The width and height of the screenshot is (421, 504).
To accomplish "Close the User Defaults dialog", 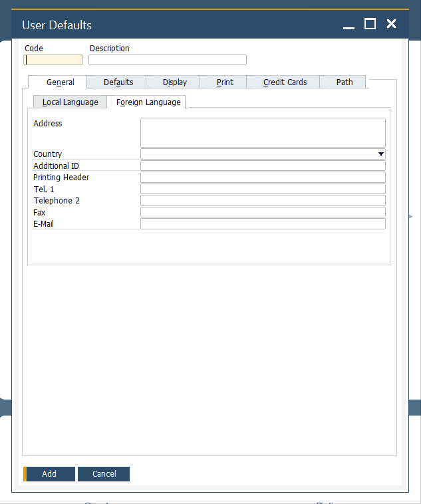I will click(x=391, y=24).
